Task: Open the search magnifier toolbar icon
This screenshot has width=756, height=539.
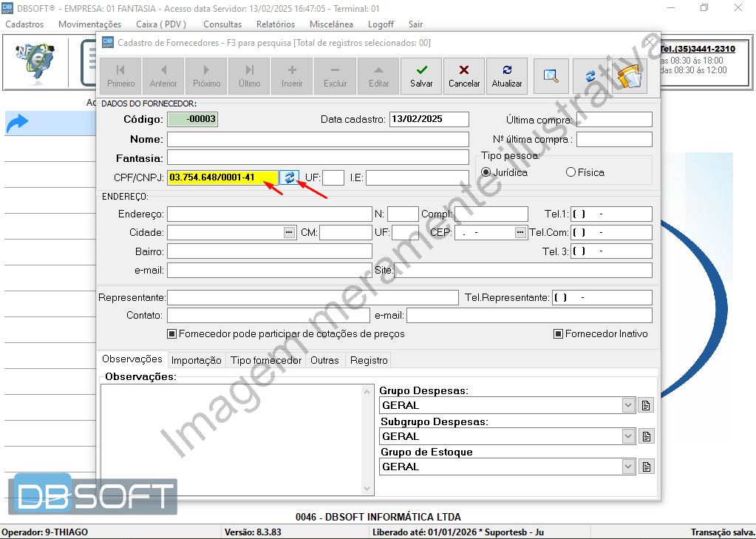Action: pyautogui.click(x=551, y=76)
